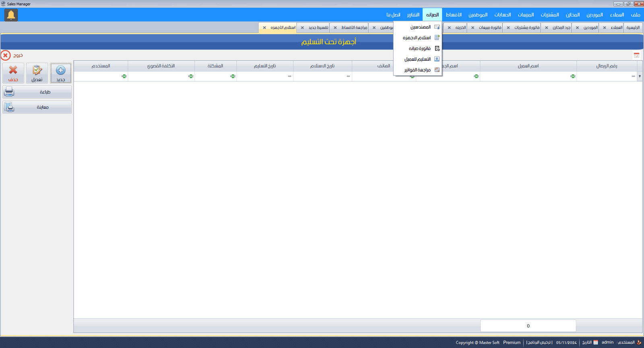Open the filter operator in تاريخ الاستلام column
The width and height of the screenshot is (644, 348).
click(x=348, y=76)
